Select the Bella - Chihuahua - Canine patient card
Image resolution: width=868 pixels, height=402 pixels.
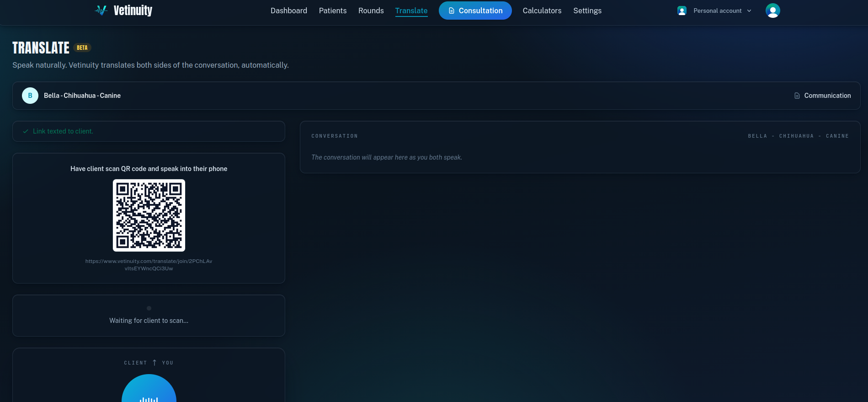click(x=437, y=96)
